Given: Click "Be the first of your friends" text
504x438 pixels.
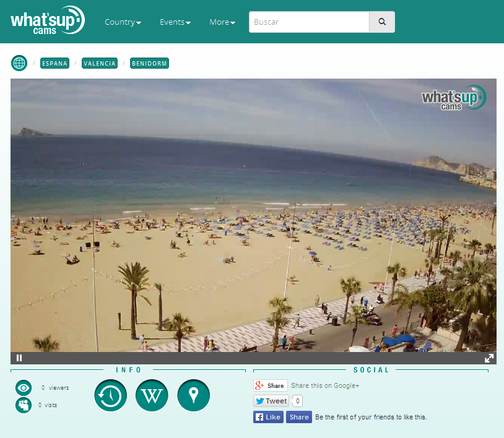Looking at the screenshot, I should click(371, 417).
